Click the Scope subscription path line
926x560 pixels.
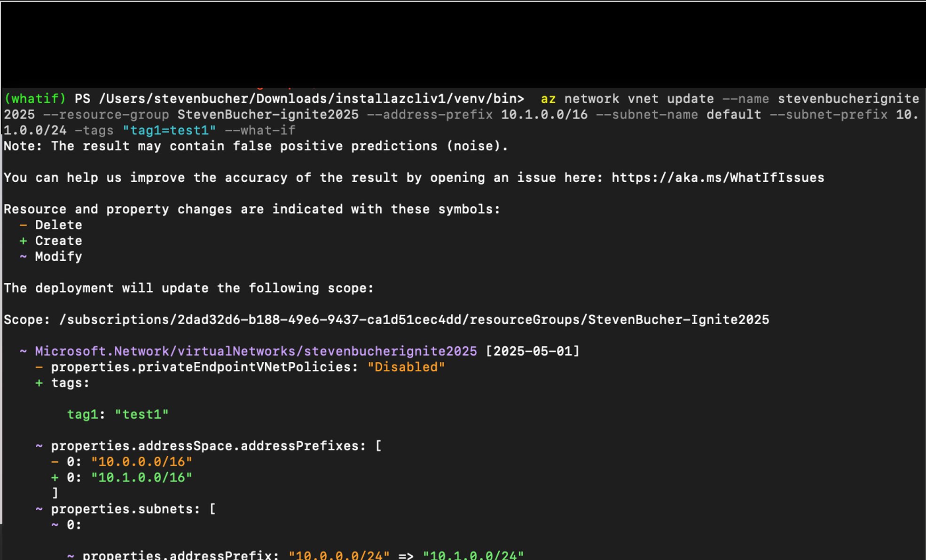pos(414,319)
